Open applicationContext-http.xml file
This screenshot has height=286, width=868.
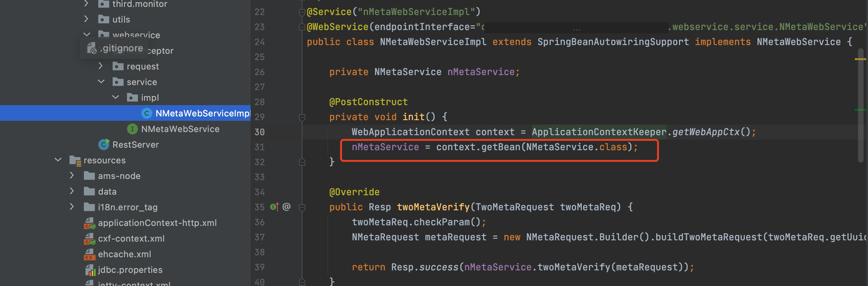pyautogui.click(x=157, y=222)
